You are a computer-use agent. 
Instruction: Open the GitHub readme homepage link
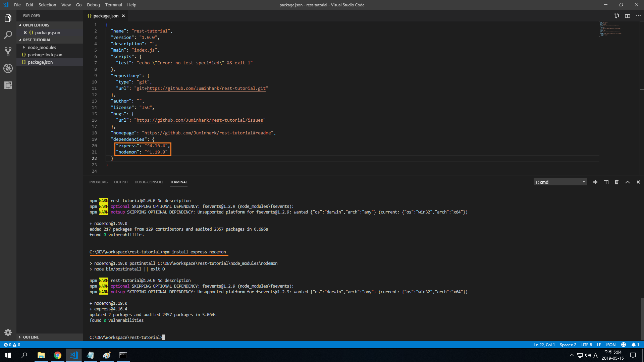[208, 133]
